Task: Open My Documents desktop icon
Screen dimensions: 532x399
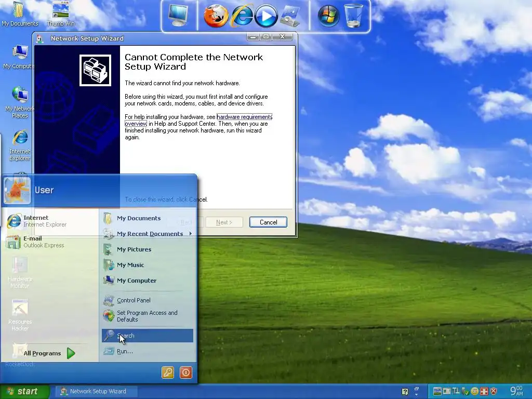Action: [20, 14]
